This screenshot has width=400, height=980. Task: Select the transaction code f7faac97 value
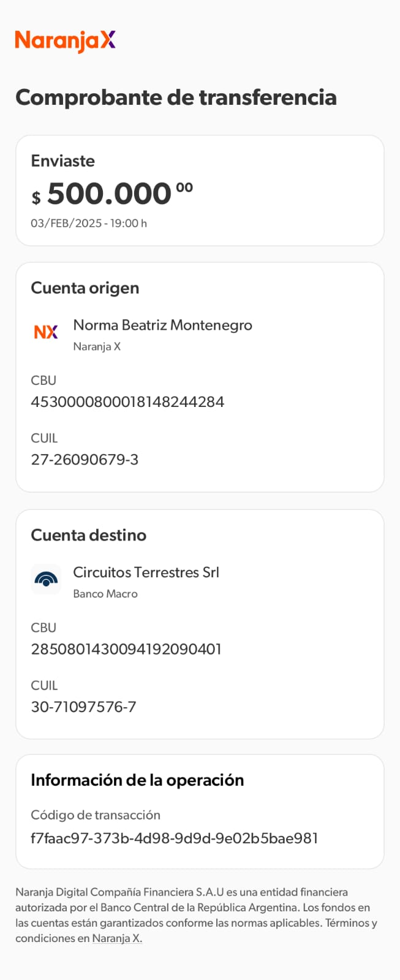tap(175, 838)
